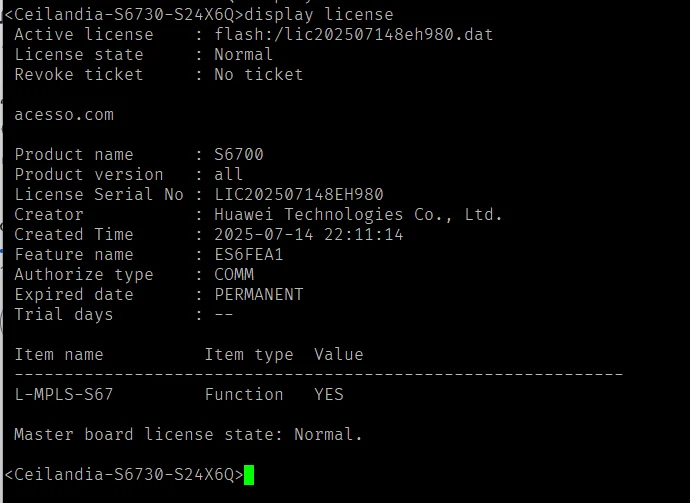Viewport: 690px width, 503px height.
Task: Click the feature name value ES6FEA1
Action: click(x=249, y=254)
